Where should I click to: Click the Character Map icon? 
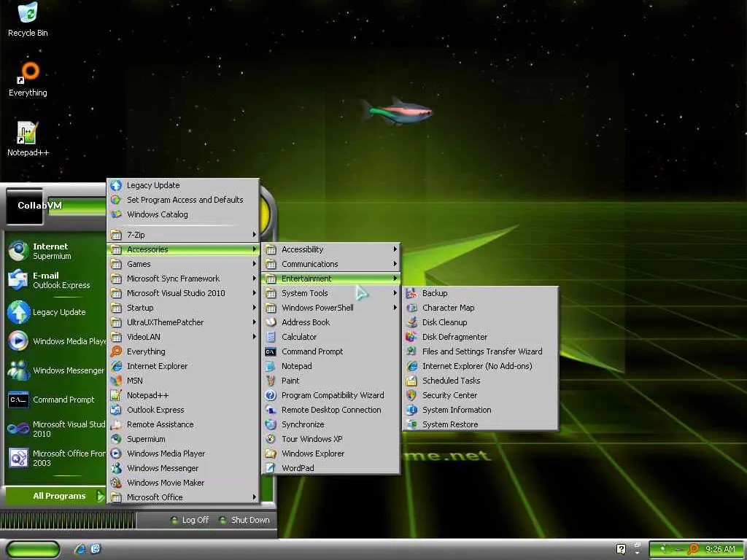pos(411,308)
